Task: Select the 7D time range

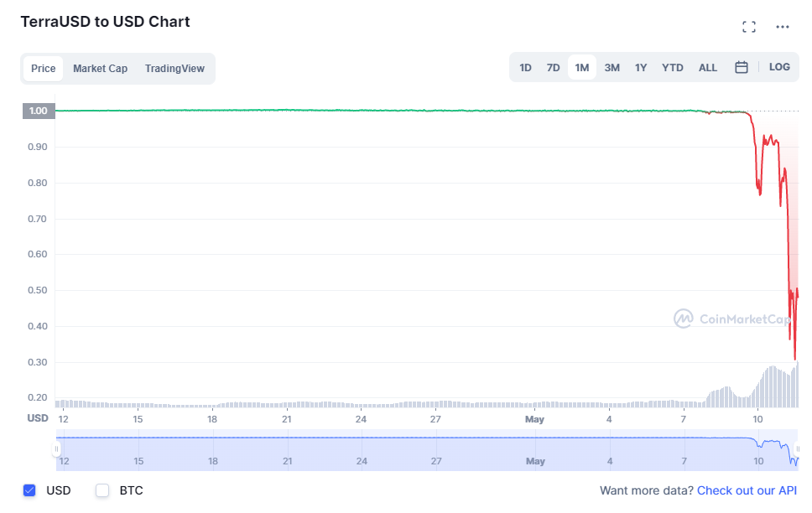Action: pos(553,67)
